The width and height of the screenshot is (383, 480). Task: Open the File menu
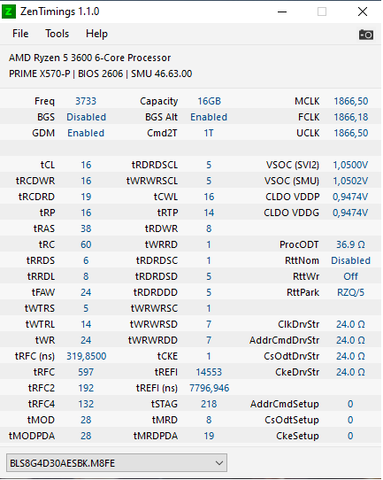point(20,34)
